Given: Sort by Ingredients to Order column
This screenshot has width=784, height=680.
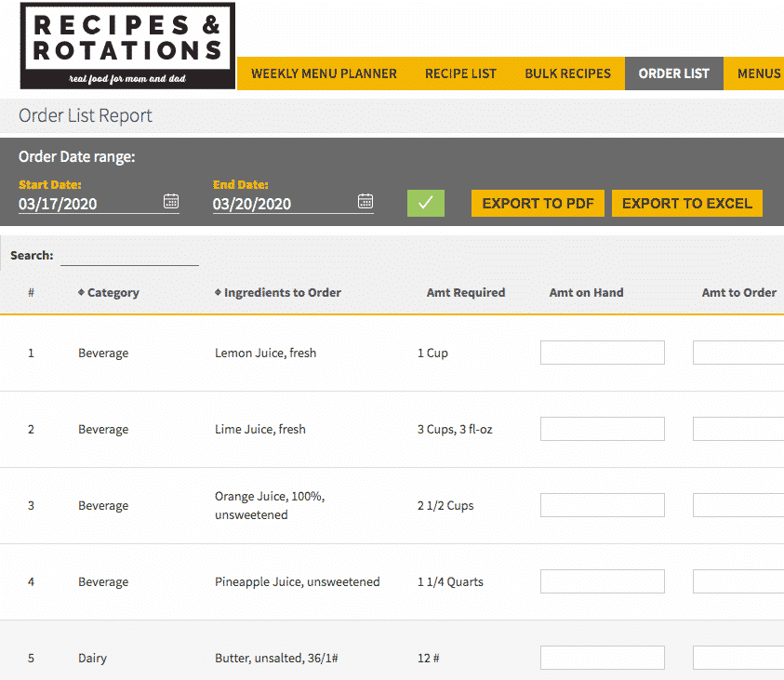Looking at the screenshot, I should [x=278, y=292].
